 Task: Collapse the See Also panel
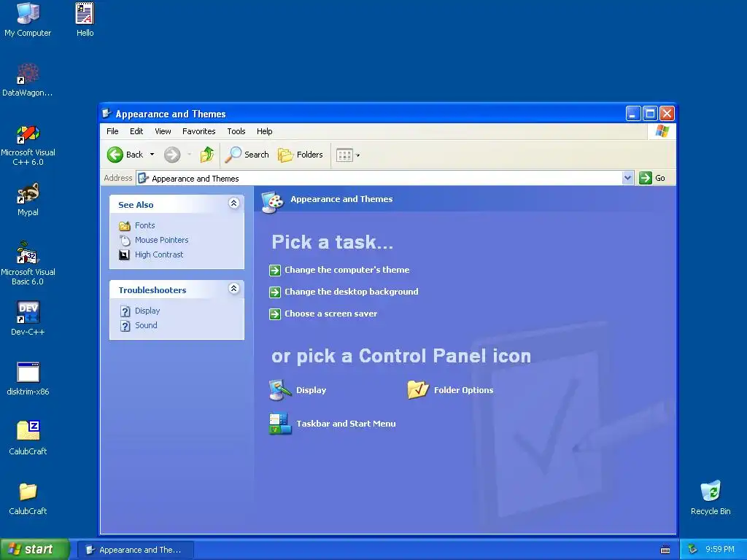click(233, 203)
